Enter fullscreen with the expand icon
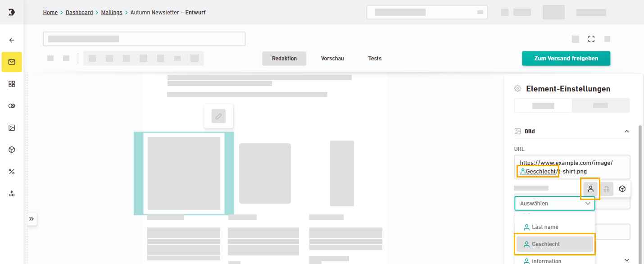The image size is (644, 264). (x=591, y=39)
